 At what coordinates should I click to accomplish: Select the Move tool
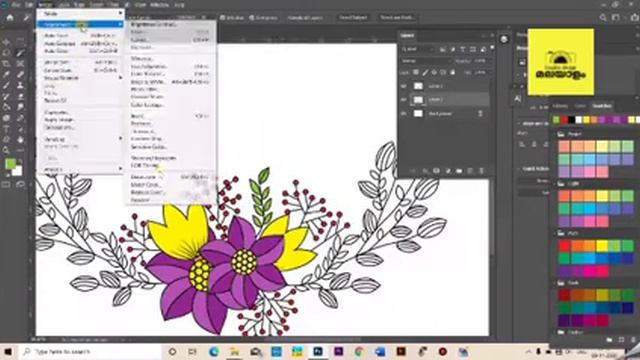[x=6, y=42]
